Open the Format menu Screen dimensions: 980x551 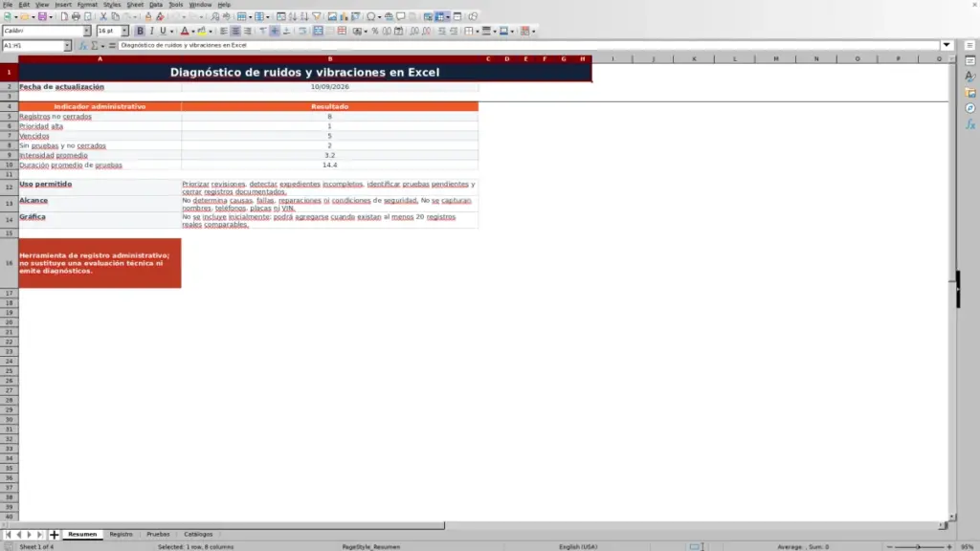tap(87, 5)
